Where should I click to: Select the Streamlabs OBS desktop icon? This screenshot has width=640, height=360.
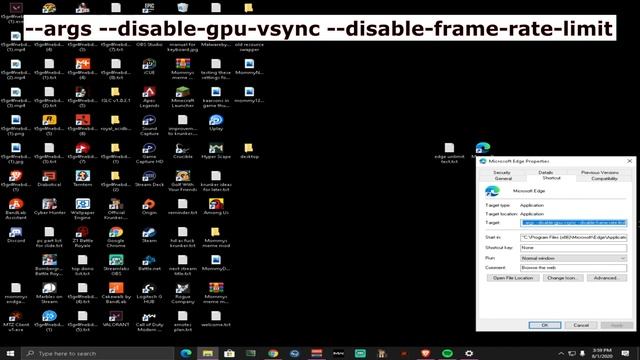(x=116, y=265)
